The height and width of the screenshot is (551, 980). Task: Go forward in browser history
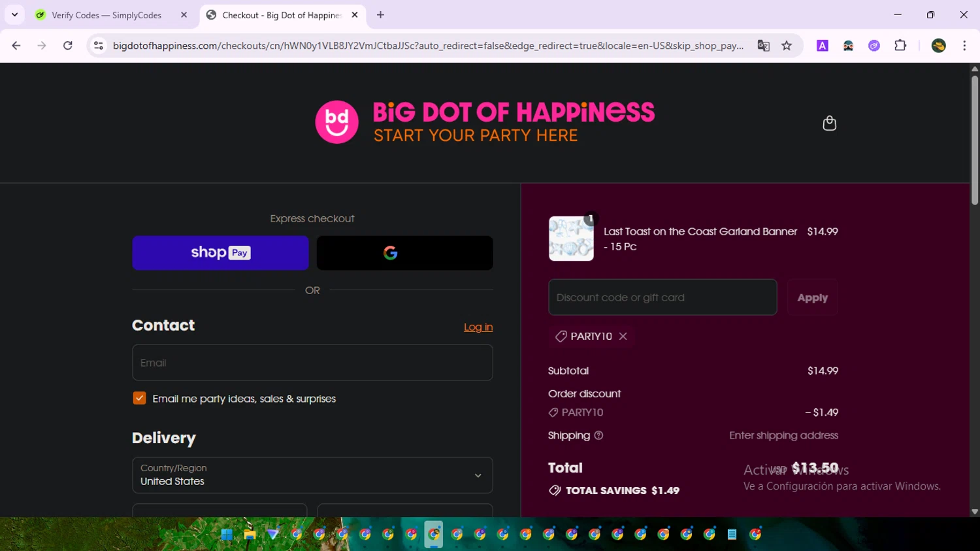click(42, 46)
